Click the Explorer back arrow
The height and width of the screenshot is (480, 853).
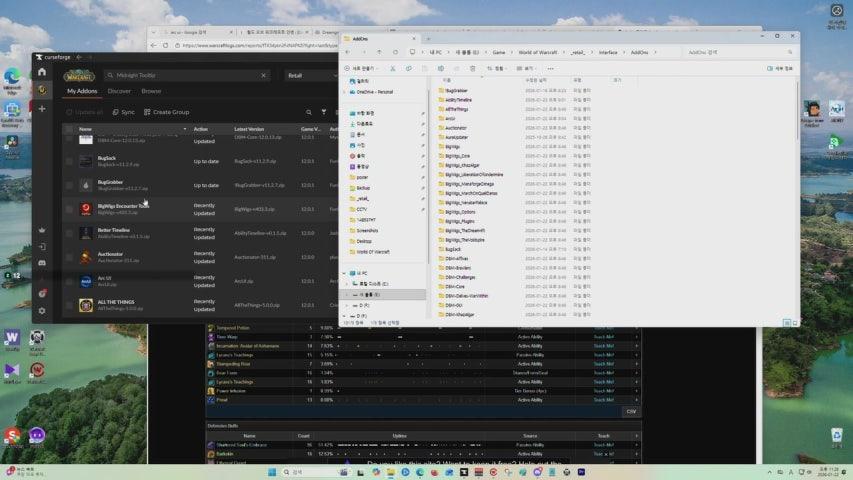(x=348, y=52)
